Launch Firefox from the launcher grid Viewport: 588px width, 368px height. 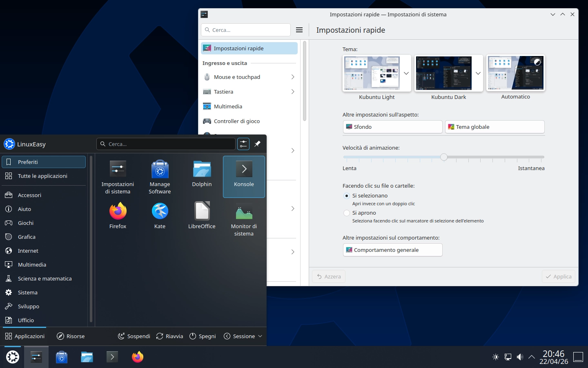coord(118,215)
